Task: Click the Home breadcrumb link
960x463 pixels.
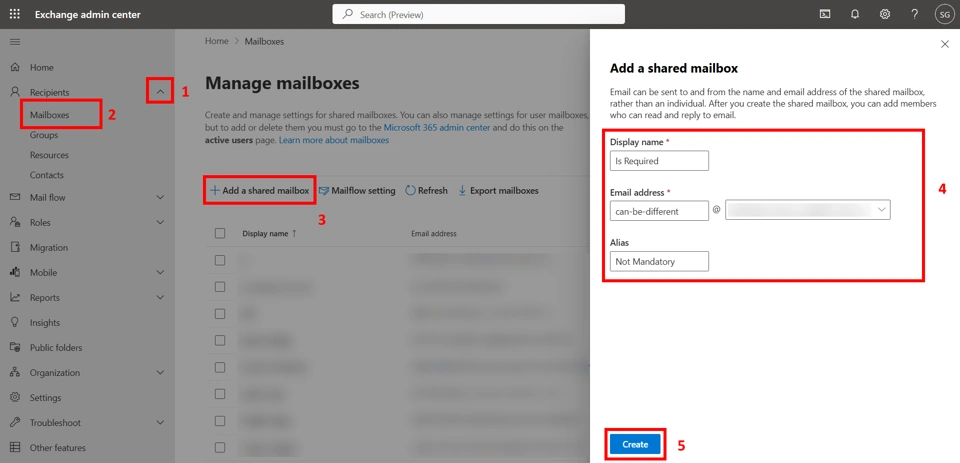Action: (x=216, y=41)
